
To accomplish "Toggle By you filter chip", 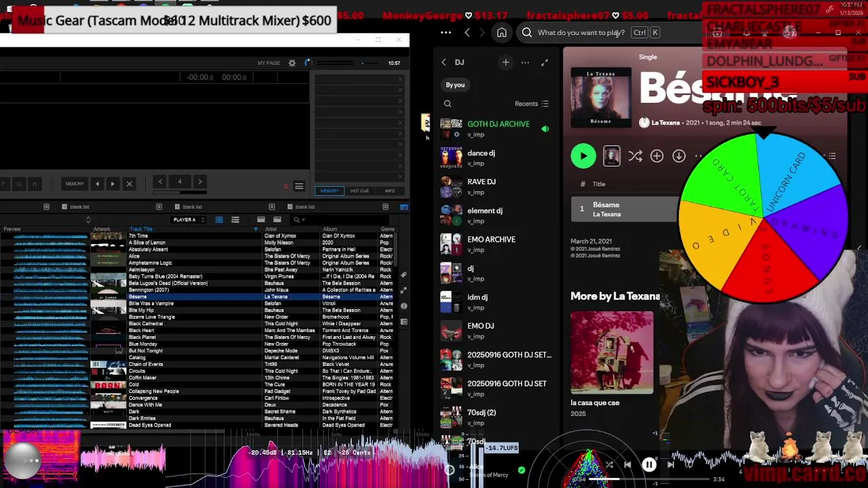I will point(455,85).
